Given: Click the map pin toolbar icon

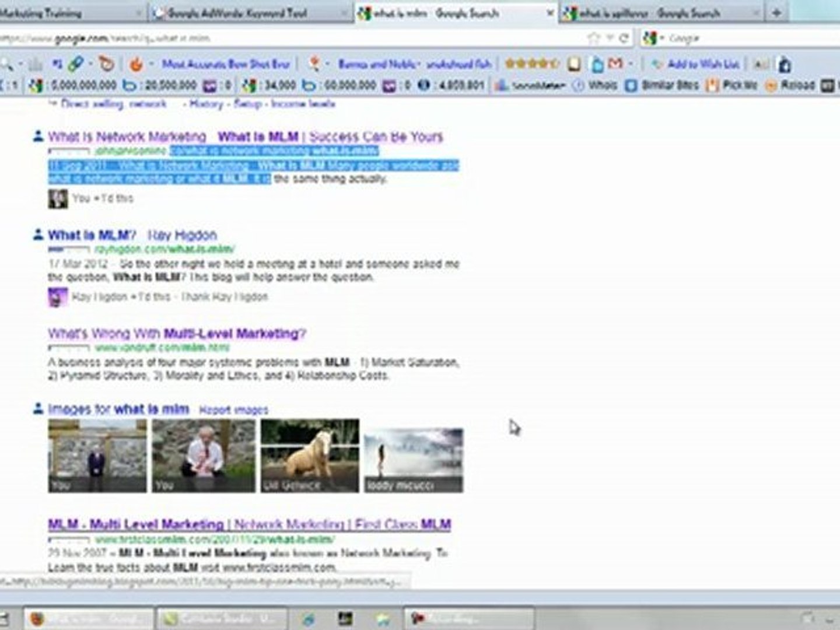Looking at the screenshot, I should coord(315,64).
